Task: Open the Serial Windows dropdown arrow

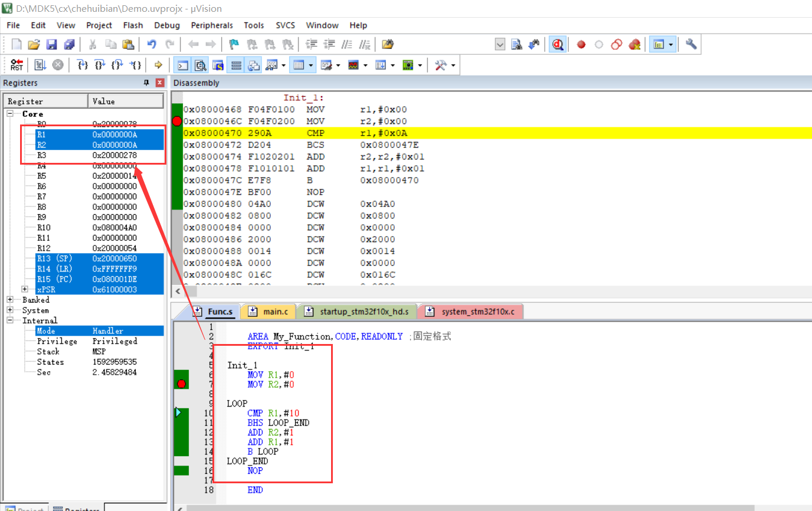Action: pyautogui.click(x=338, y=65)
